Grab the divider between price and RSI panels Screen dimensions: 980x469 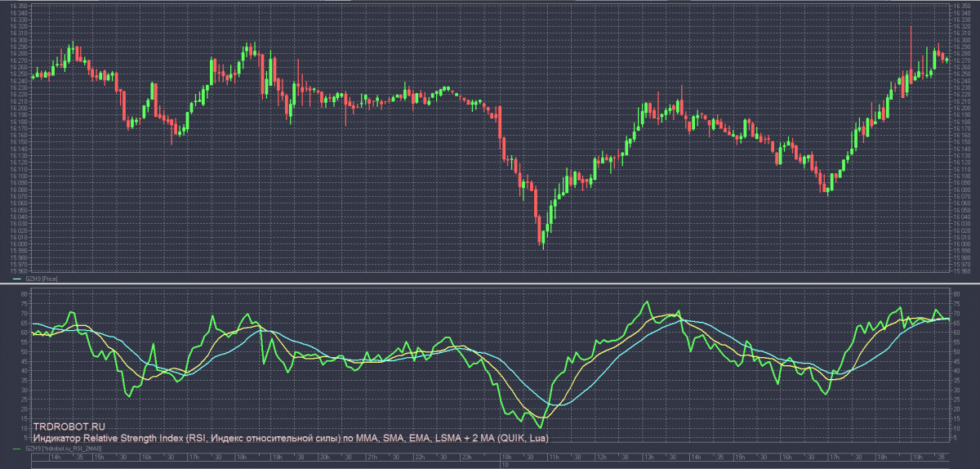coord(490,284)
